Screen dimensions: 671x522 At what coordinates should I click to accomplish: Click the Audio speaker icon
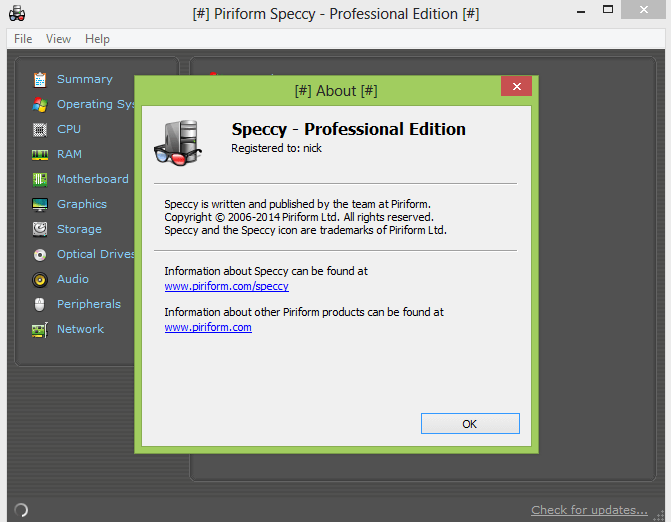[40, 279]
